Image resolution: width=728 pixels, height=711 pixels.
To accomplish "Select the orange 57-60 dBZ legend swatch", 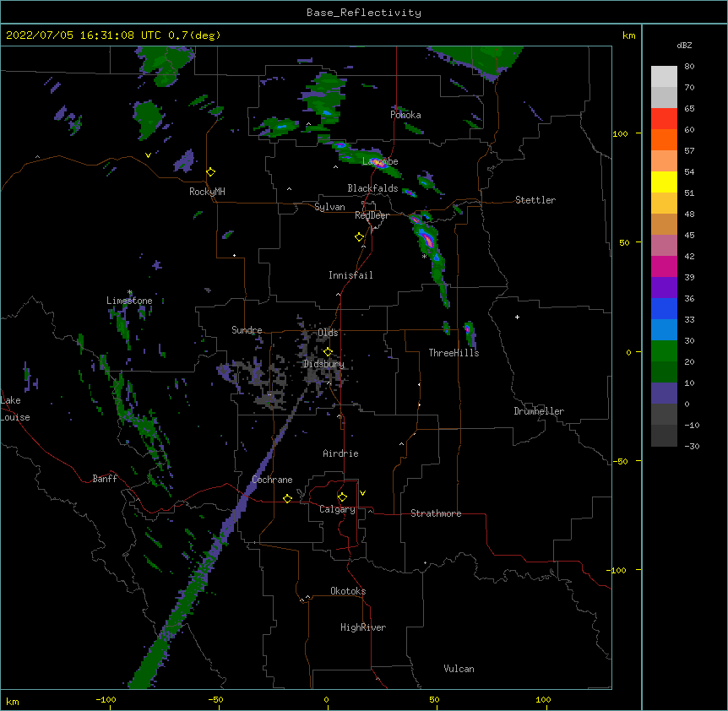I will 664,139.
